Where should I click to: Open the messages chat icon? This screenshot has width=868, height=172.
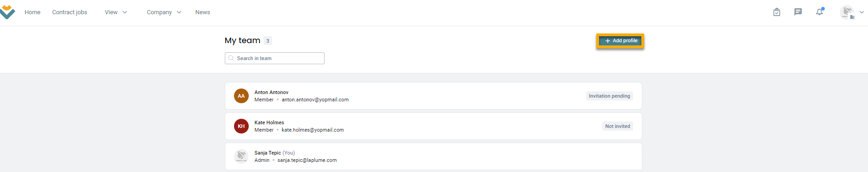(798, 12)
